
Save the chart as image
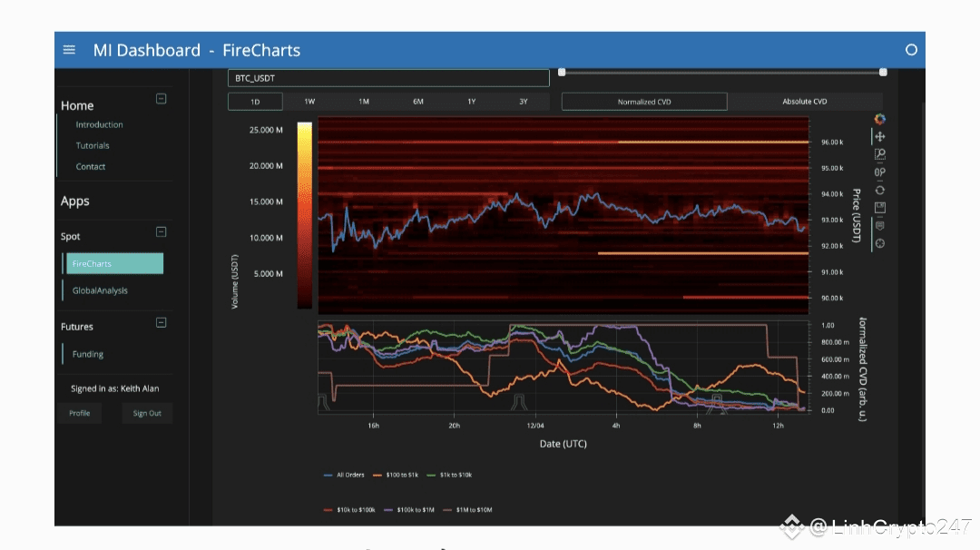click(879, 208)
